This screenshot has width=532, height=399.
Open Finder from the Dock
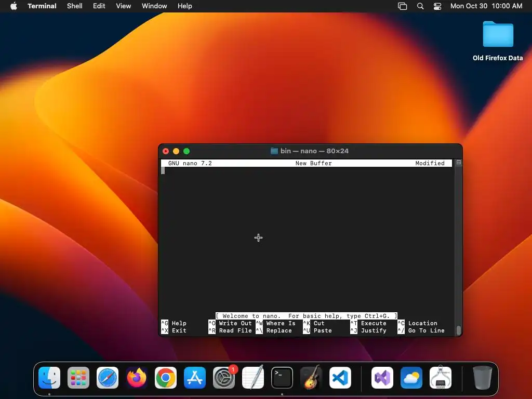[x=49, y=378]
